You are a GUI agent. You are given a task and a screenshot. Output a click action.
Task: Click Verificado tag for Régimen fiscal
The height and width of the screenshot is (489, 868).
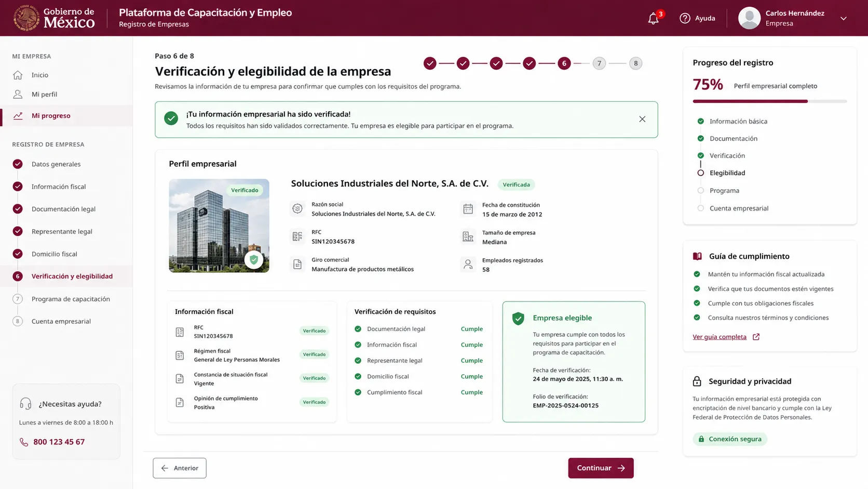(314, 354)
